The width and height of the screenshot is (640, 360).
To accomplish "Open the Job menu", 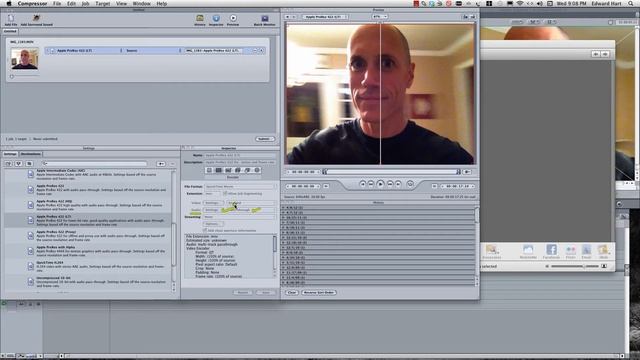I will (85, 4).
